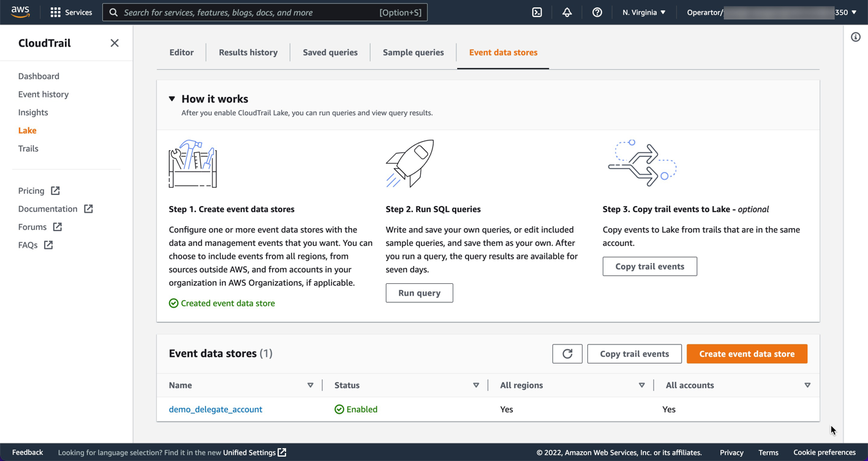The width and height of the screenshot is (868, 461).
Task: Collapse the How it works section
Action: pyautogui.click(x=172, y=99)
